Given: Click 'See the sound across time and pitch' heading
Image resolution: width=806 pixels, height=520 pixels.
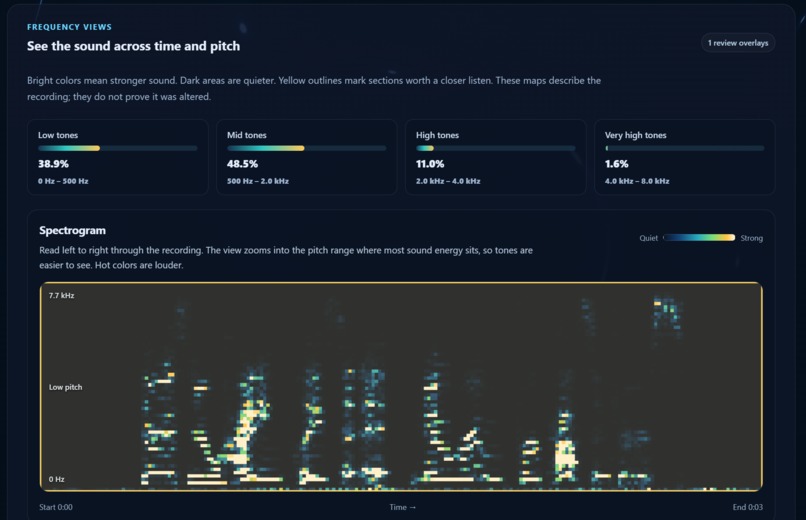Looking at the screenshot, I should tap(134, 46).
